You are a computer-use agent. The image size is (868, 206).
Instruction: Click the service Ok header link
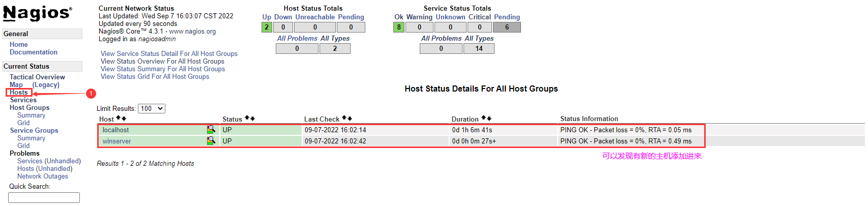[x=399, y=17]
